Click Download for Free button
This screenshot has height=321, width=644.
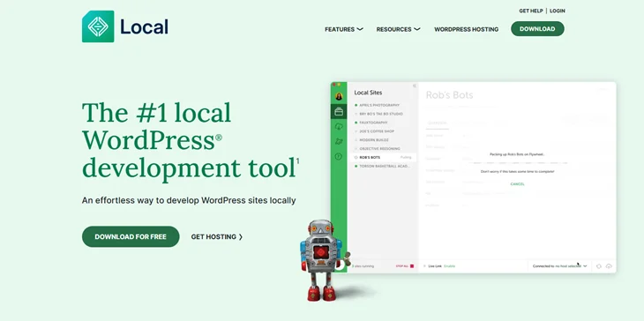click(131, 236)
